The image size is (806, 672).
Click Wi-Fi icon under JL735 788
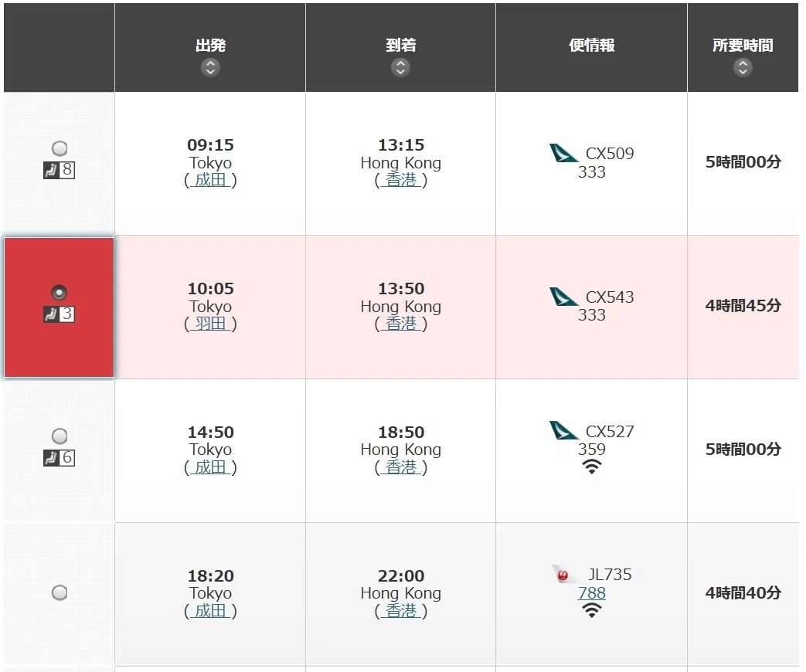pyautogui.click(x=592, y=610)
